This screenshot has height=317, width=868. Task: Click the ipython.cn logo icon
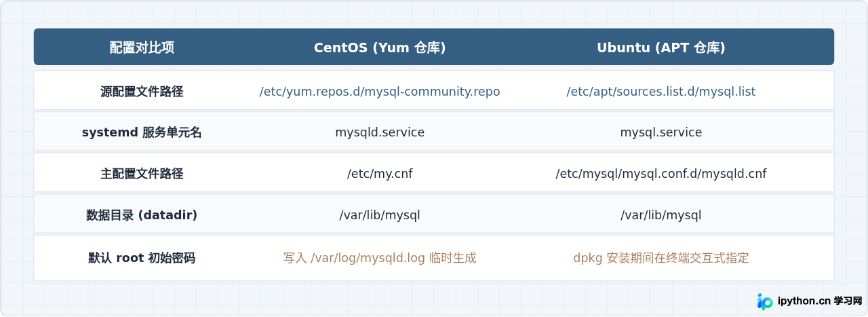tap(765, 301)
